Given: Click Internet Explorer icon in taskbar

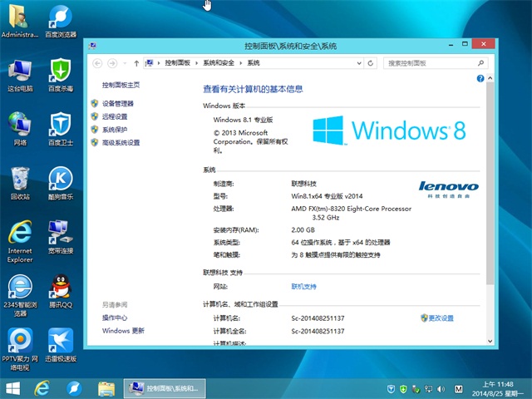Looking at the screenshot, I should 42,388.
